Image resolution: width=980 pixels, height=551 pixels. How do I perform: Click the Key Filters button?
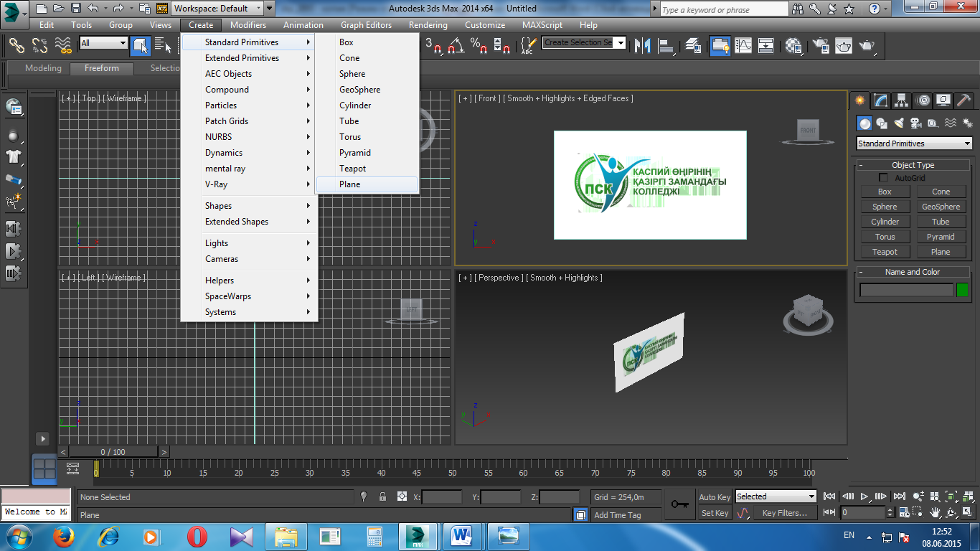coord(785,513)
